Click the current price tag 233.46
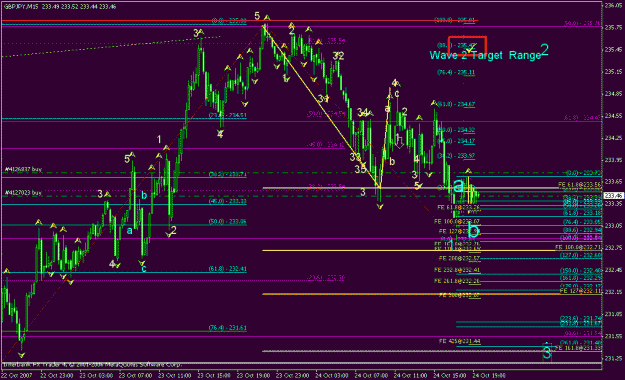Screen dimensions: 625x380 613,195
